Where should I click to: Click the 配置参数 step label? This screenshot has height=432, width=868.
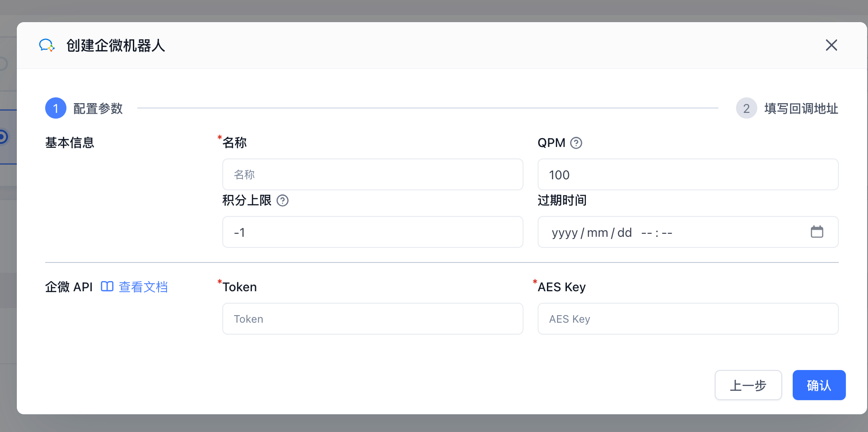(98, 108)
